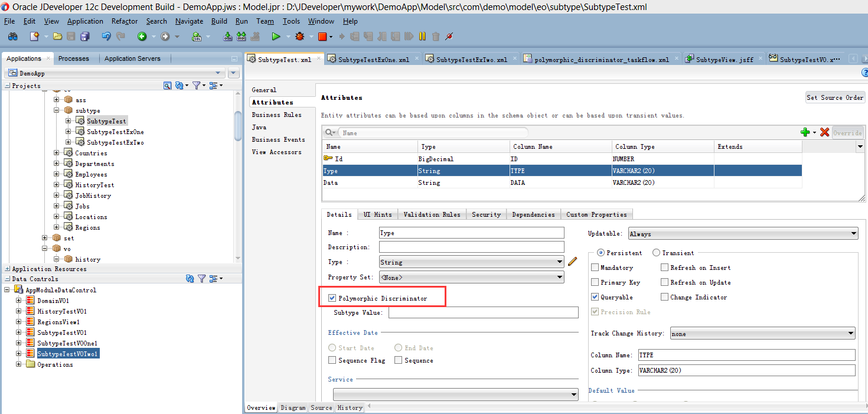Click the green plus add attribute icon
The image size is (868, 414).
coord(805,132)
